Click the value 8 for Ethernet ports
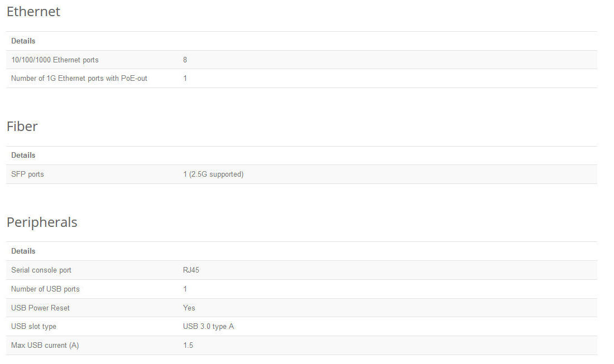 click(185, 60)
